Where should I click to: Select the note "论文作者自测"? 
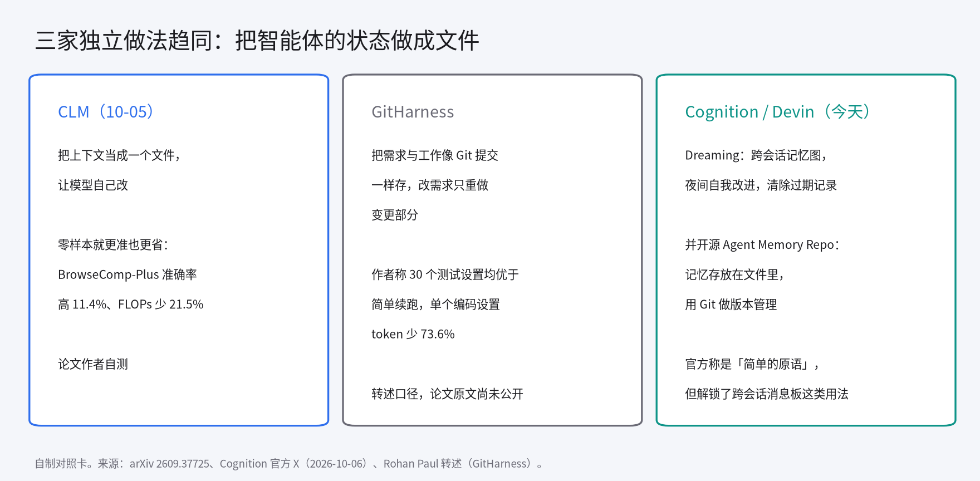tap(93, 364)
